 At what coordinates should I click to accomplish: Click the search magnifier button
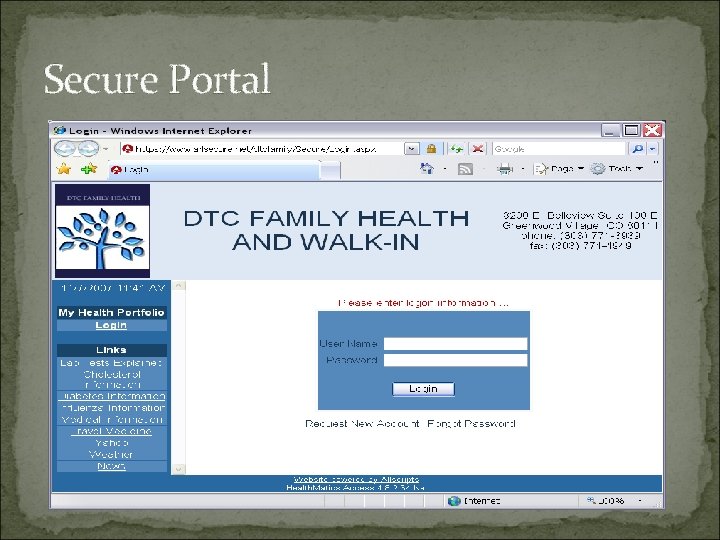638,149
